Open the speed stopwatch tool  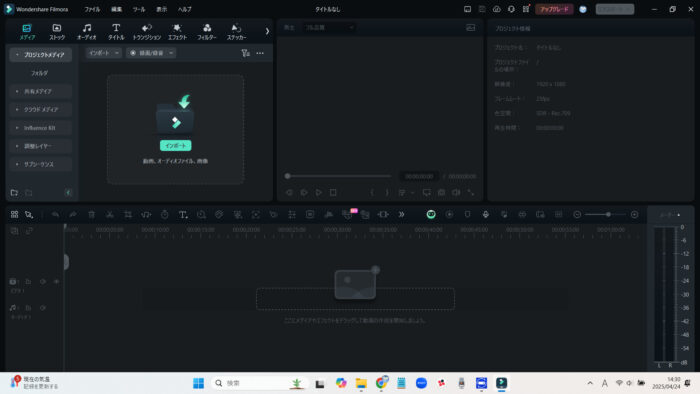pyautogui.click(x=165, y=215)
